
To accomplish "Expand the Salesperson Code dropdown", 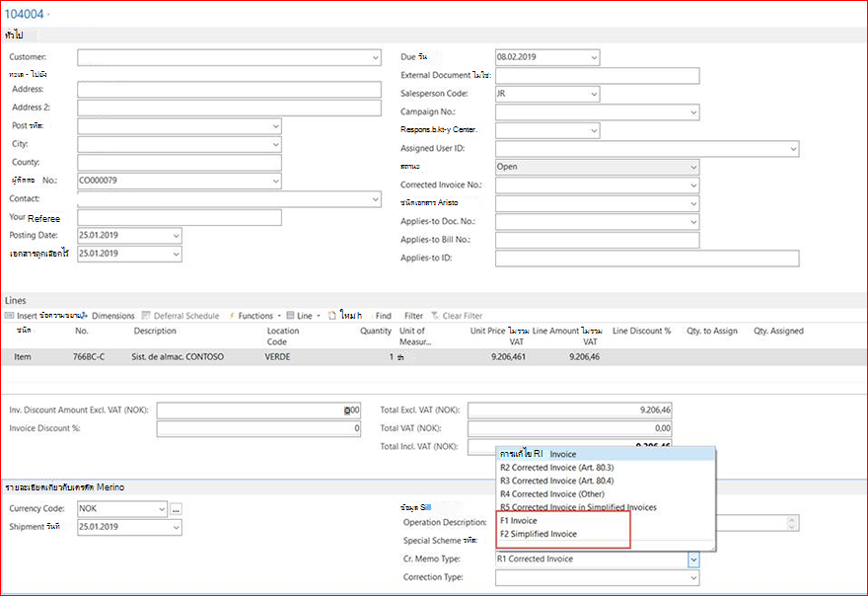I will pyautogui.click(x=594, y=94).
